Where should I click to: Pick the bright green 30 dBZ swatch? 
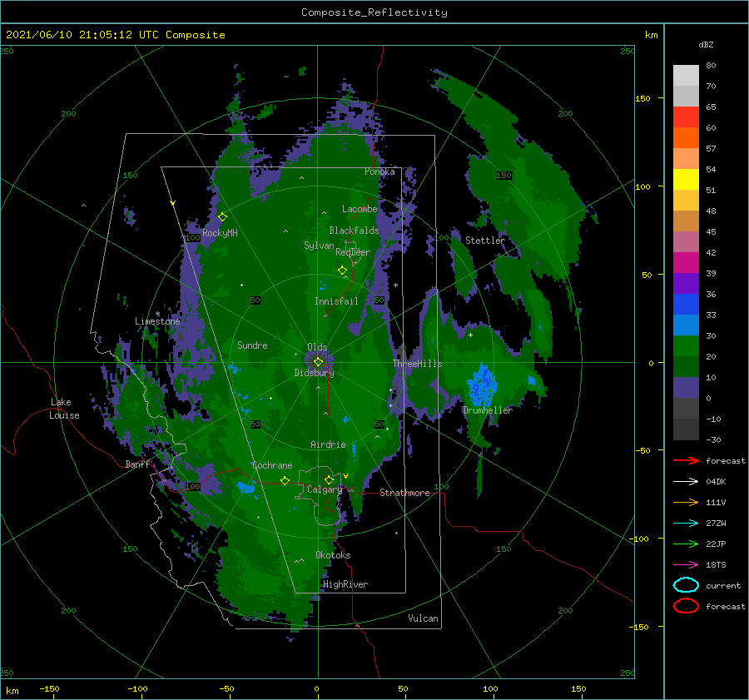point(686,345)
